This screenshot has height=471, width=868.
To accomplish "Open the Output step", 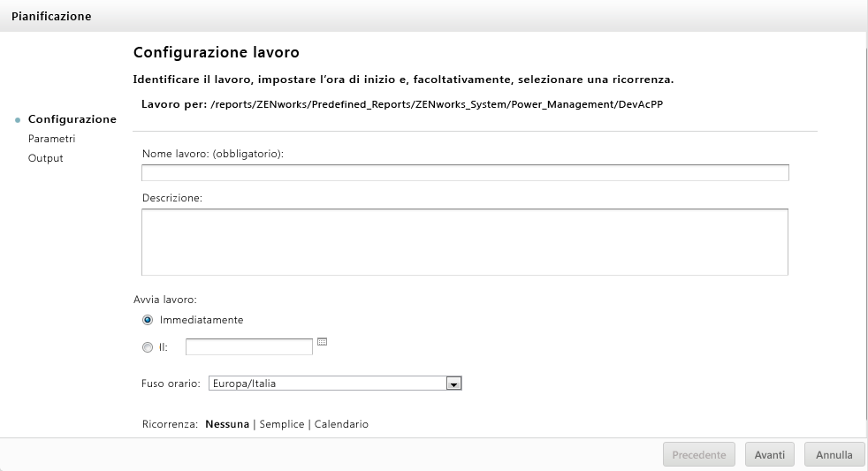I will (45, 158).
